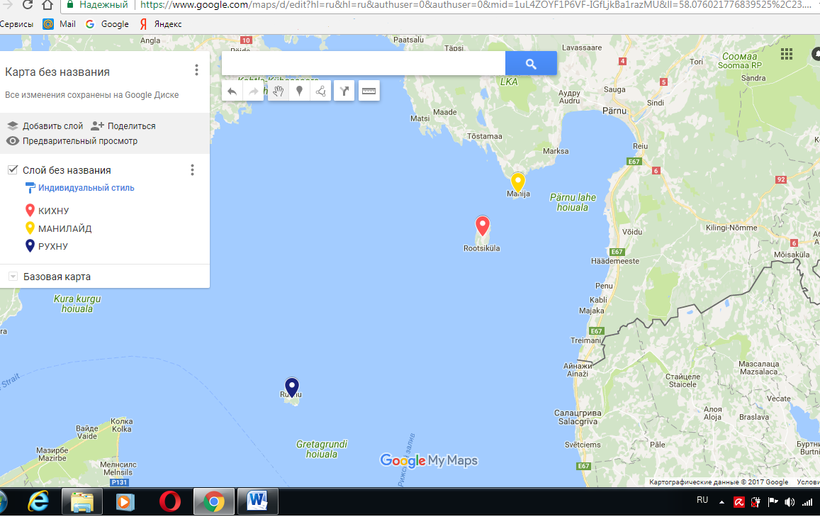Open the Google apps grid
820x517 pixels.
(x=787, y=54)
